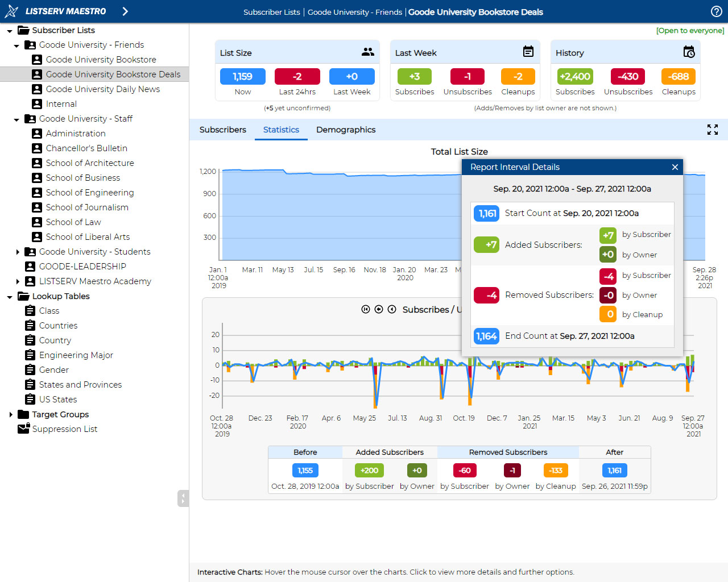Close the Report Interval Details popup
Screen dimensions: 728x582
coord(675,167)
